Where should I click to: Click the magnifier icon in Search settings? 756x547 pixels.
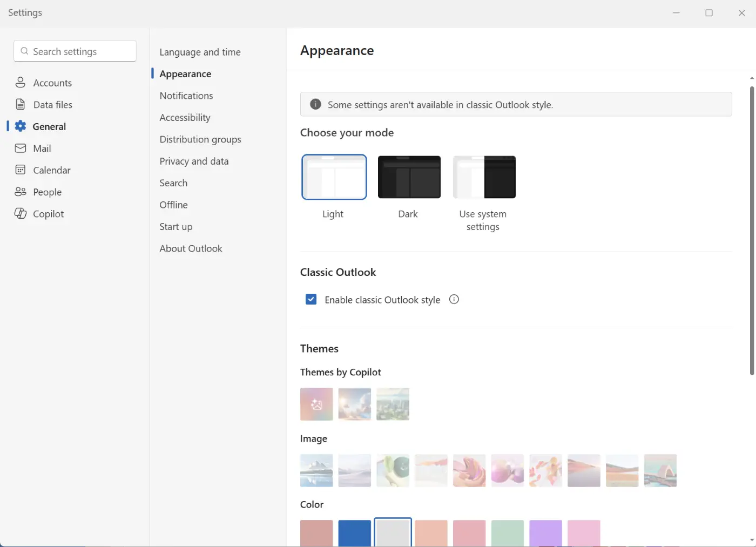tap(24, 51)
